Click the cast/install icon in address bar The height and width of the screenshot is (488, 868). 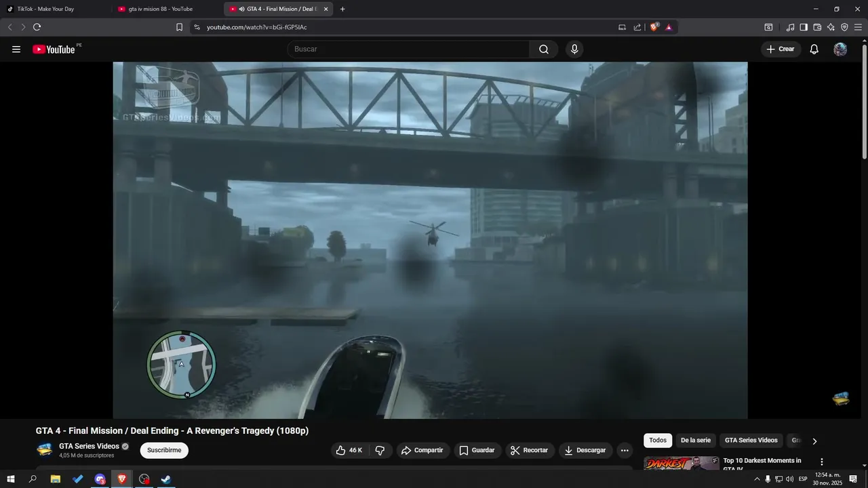click(622, 27)
